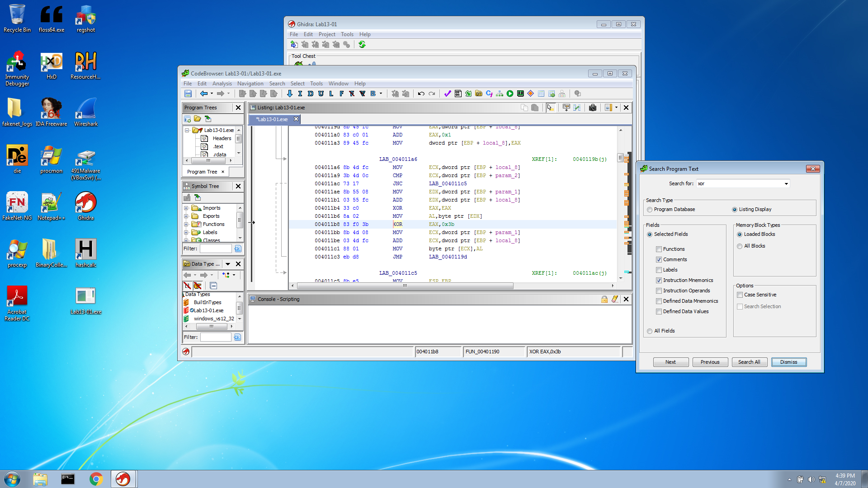Click the lock icon in Console panel
Screen dimensions: 868x488
point(604,299)
